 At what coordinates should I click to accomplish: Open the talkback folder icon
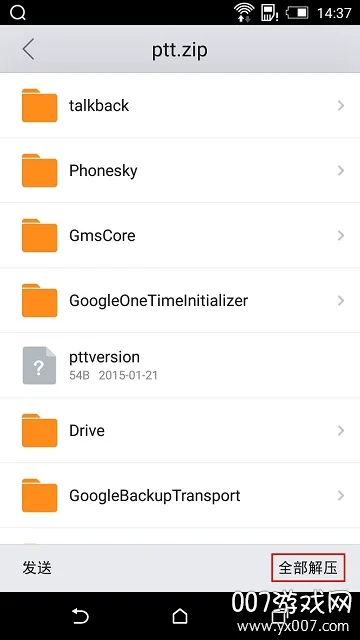tap(40, 105)
